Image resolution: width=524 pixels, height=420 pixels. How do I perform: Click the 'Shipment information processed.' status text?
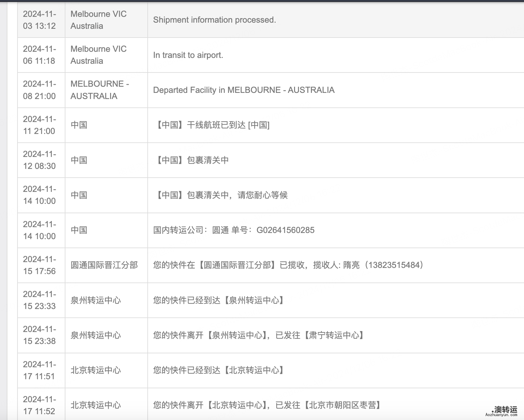pyautogui.click(x=214, y=20)
